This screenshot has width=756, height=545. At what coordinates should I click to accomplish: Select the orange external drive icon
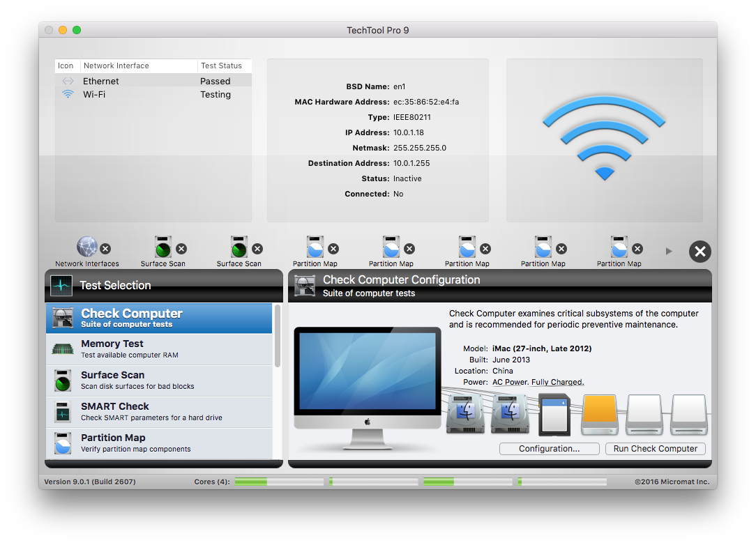600,415
